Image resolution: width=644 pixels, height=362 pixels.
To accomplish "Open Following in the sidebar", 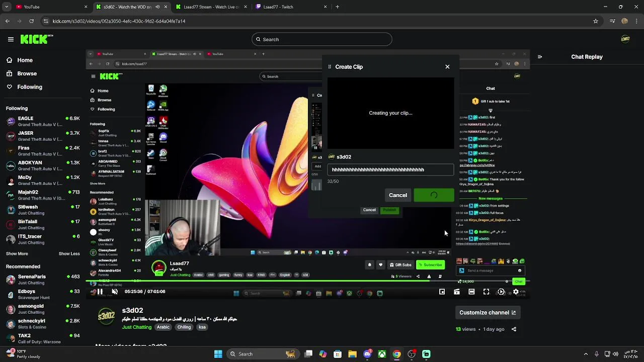I will 25,87.
